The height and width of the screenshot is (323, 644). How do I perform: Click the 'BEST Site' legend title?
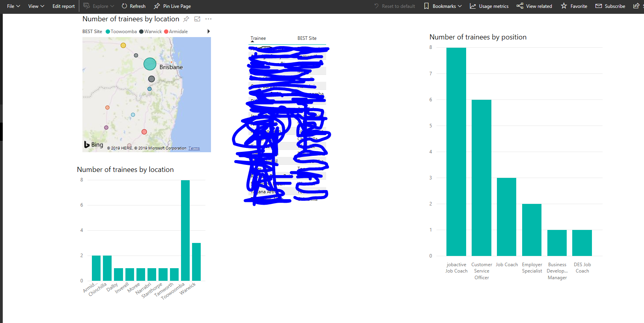(92, 32)
